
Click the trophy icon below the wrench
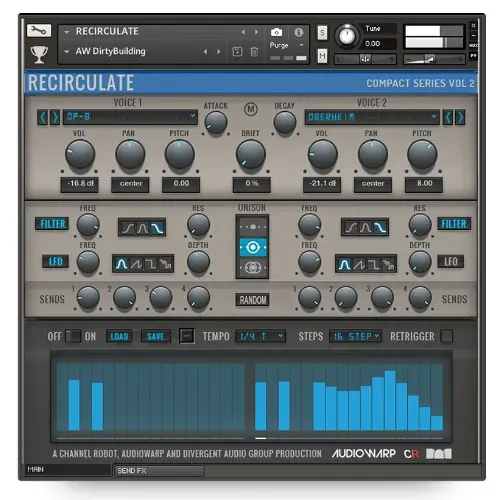tap(39, 54)
